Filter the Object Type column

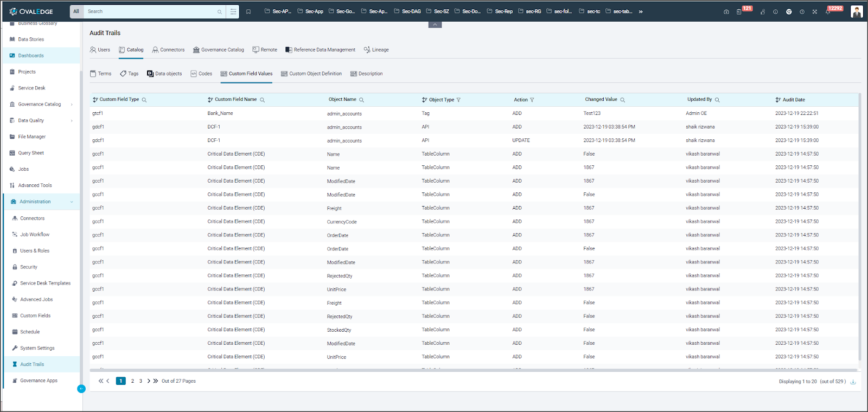459,100
